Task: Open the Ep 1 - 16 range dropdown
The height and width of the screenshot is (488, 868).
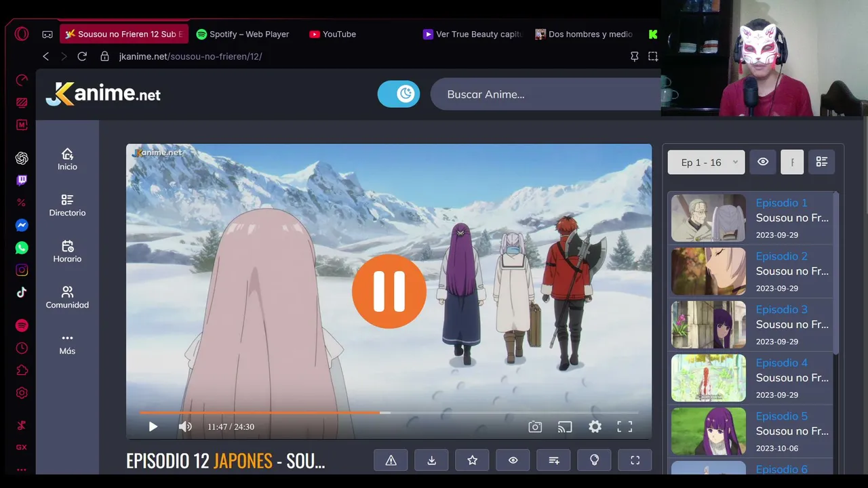Action: [706, 162]
